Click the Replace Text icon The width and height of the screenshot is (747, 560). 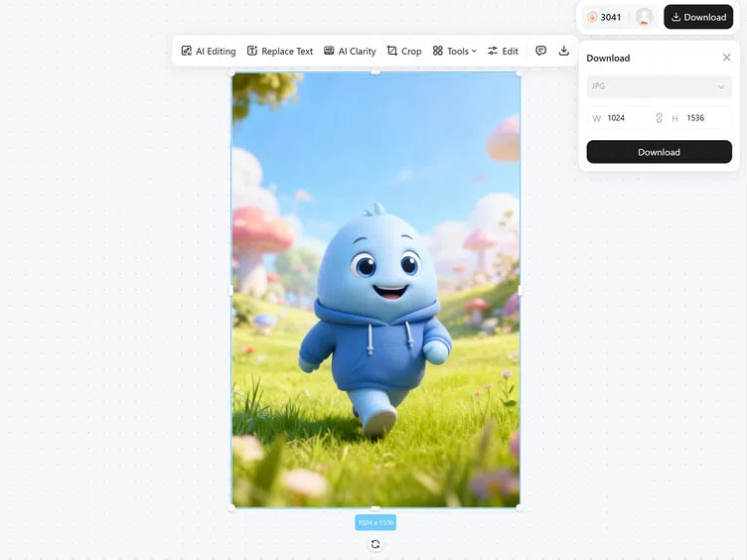[252, 51]
